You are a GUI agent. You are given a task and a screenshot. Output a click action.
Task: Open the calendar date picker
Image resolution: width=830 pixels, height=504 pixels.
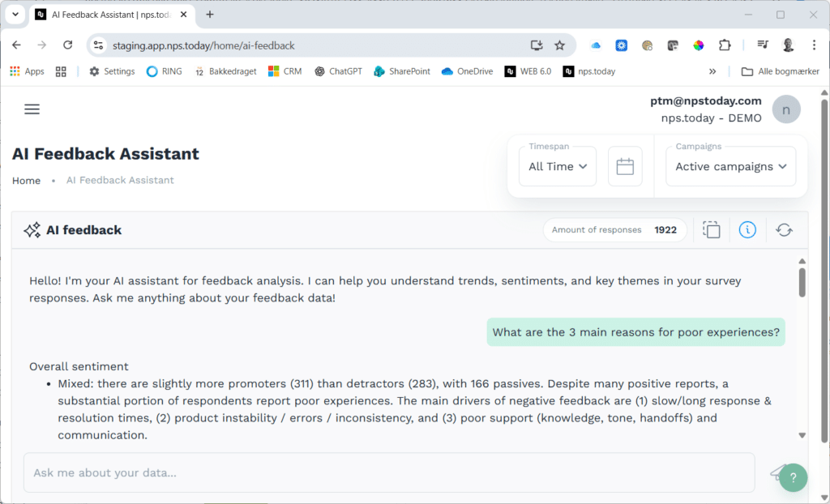pos(625,165)
